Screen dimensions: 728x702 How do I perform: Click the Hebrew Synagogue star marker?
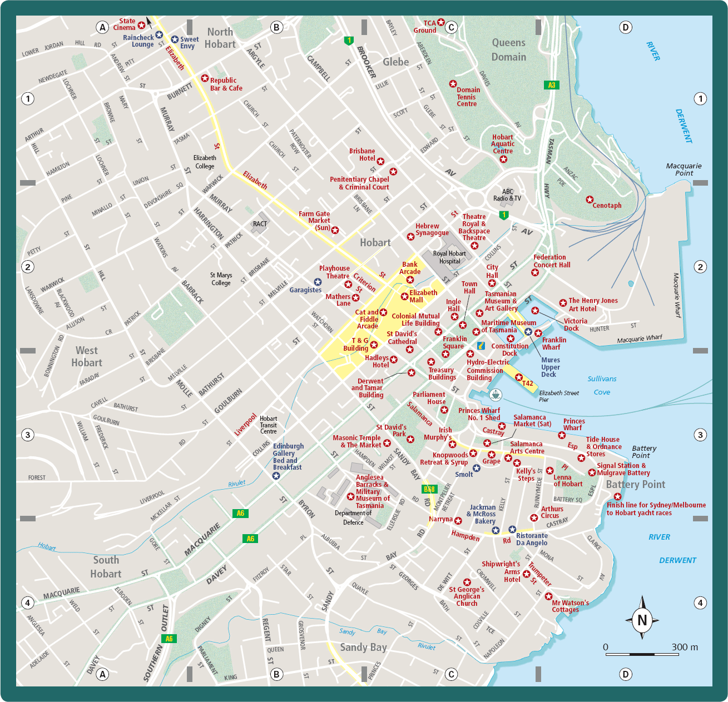tap(410, 237)
